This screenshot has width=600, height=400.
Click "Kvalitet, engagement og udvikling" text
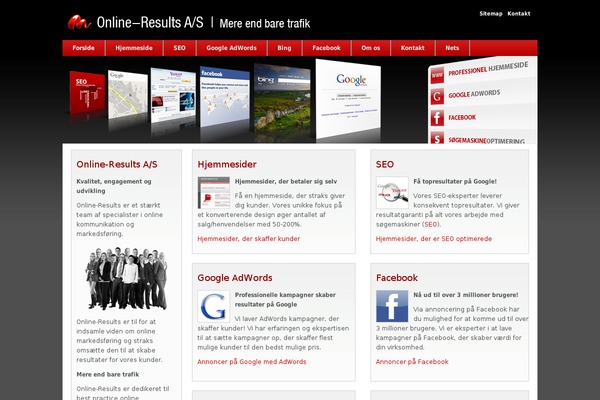click(x=114, y=186)
